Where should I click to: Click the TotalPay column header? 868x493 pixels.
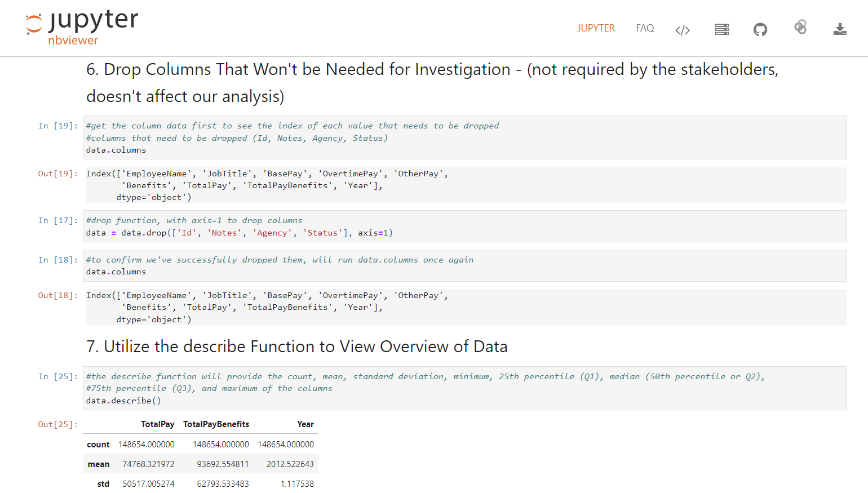157,424
